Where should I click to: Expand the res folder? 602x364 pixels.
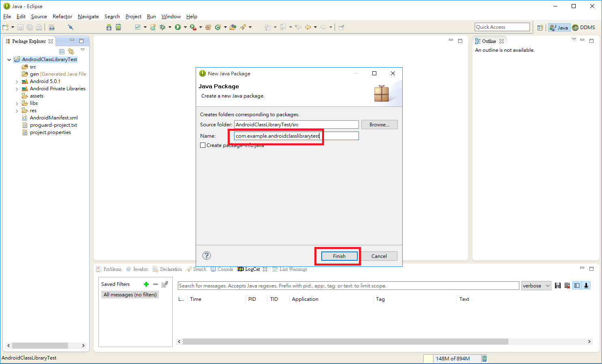click(17, 111)
